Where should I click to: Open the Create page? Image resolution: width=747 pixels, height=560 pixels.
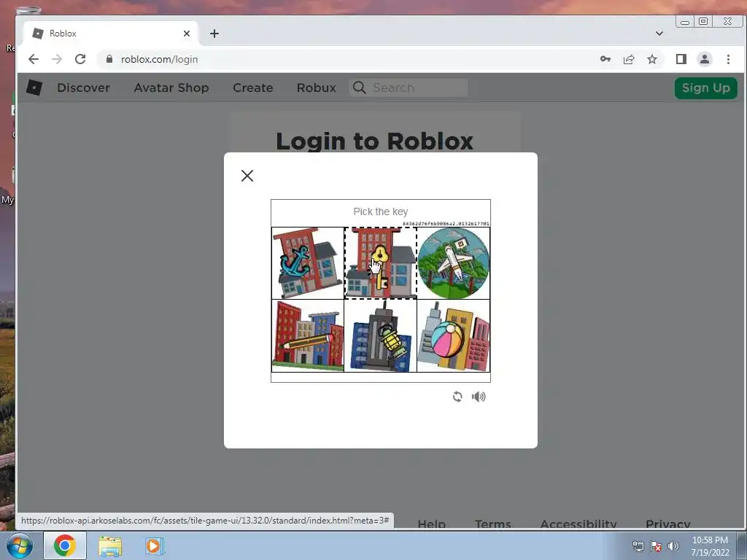tap(253, 87)
